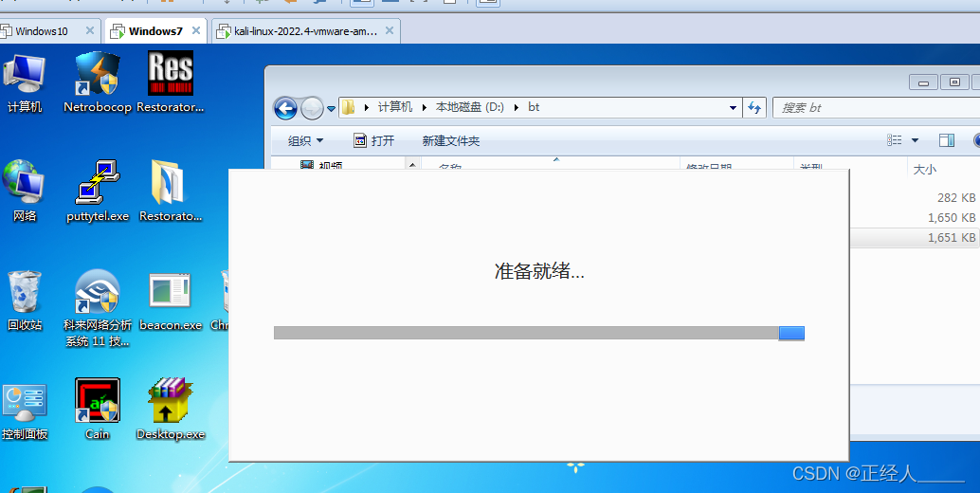980x493 pixels.
Task: Expand the address bar history dropdown
Action: coord(734,107)
